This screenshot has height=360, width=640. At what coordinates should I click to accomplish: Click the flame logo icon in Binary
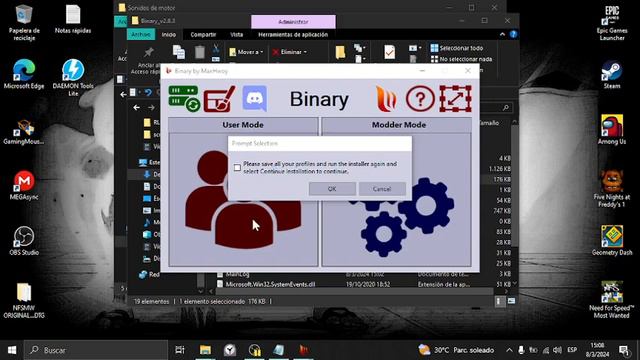point(386,98)
